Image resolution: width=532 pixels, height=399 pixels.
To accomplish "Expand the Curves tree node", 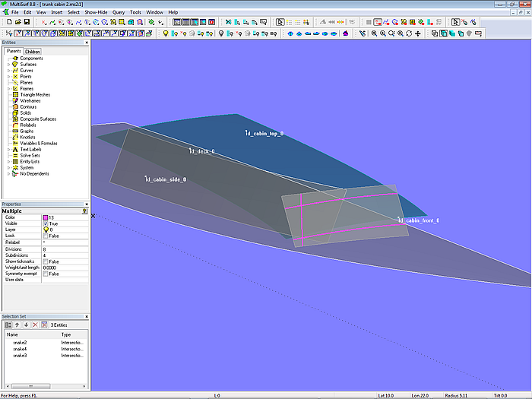I will coord(8,71).
